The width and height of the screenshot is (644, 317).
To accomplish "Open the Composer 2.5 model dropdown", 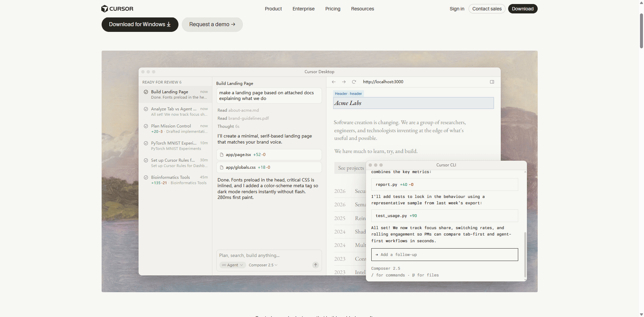I will pos(263,265).
